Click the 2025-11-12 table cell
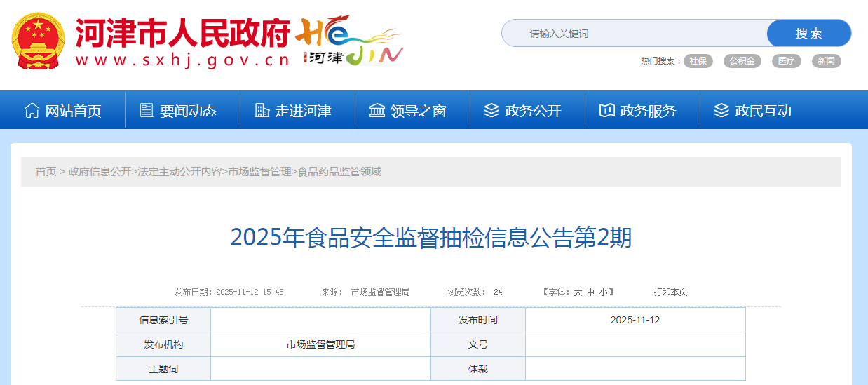 click(x=635, y=320)
